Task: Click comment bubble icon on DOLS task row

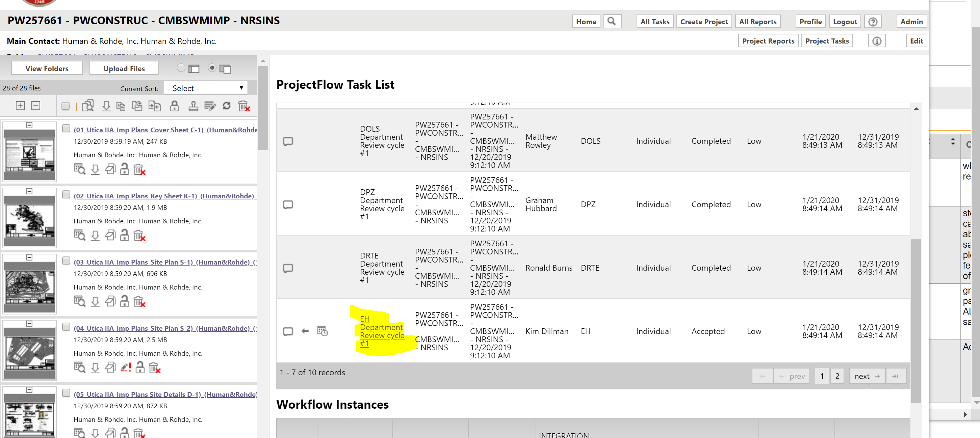Action: (288, 141)
